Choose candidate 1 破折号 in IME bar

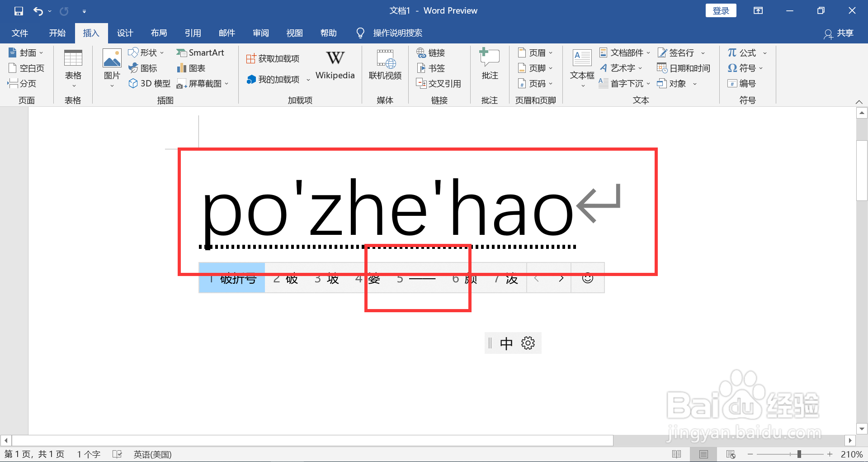(232, 278)
